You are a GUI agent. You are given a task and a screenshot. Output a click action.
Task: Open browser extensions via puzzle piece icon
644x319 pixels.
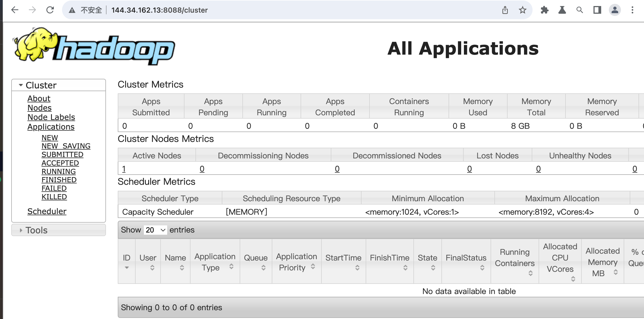click(x=545, y=10)
